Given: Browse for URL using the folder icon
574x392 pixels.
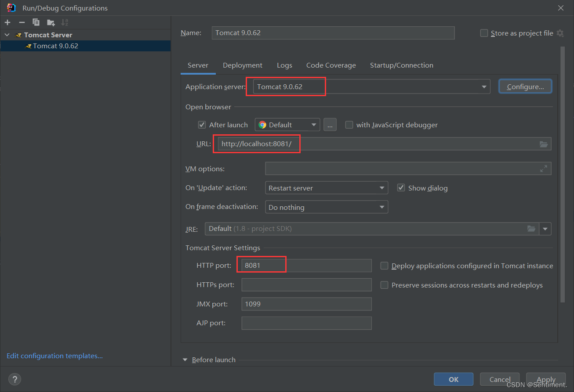Looking at the screenshot, I should [x=544, y=144].
